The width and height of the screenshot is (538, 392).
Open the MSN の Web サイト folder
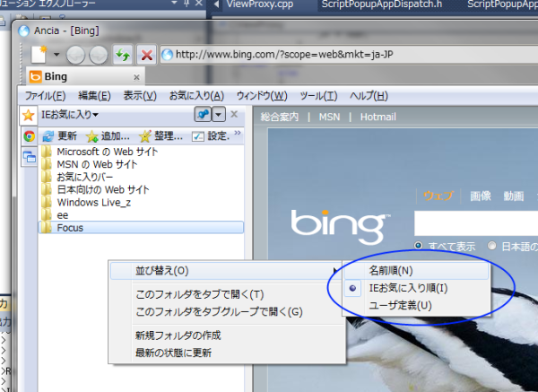coord(97,164)
